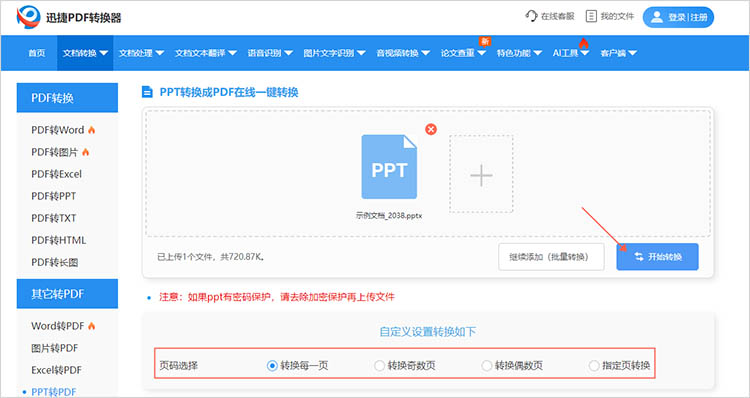Click the 新 badge above 论文查重

(x=485, y=41)
